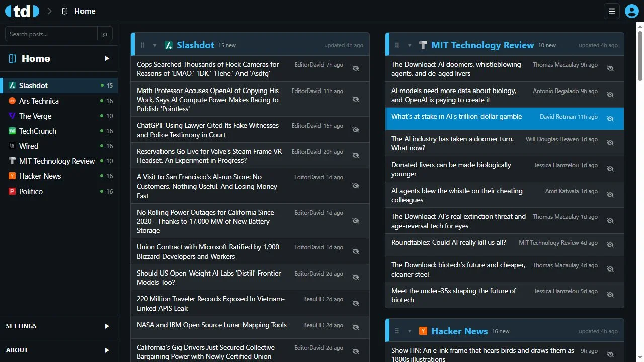This screenshot has width=644, height=362.
Task: Grab the Hacker News panel drag handle
Action: [397, 331]
